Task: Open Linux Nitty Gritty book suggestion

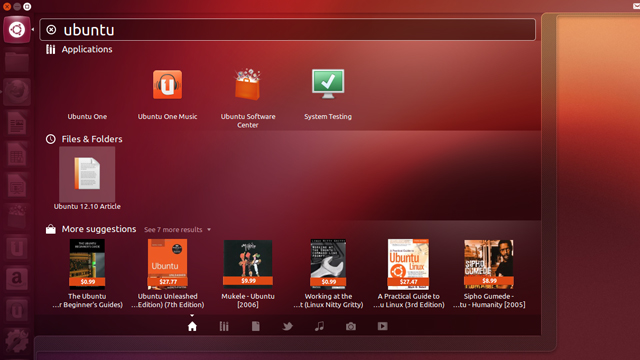Action: (328, 273)
